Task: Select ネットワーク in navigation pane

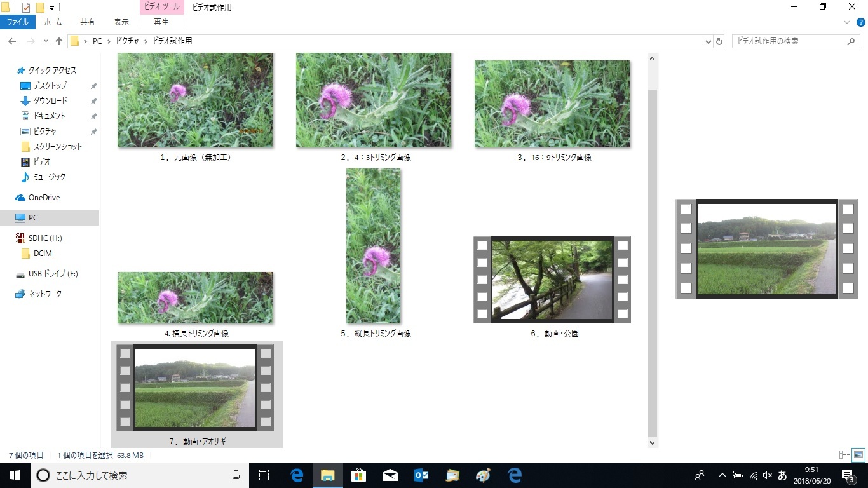Action: pyautogui.click(x=44, y=294)
